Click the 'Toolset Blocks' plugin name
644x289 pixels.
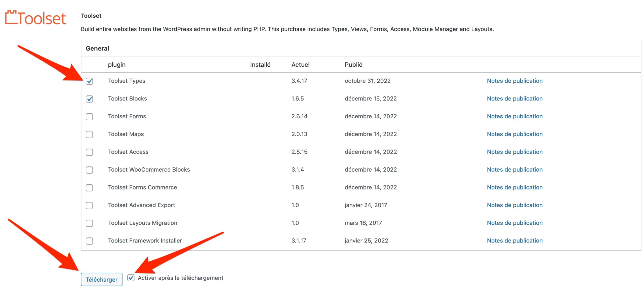(127, 99)
